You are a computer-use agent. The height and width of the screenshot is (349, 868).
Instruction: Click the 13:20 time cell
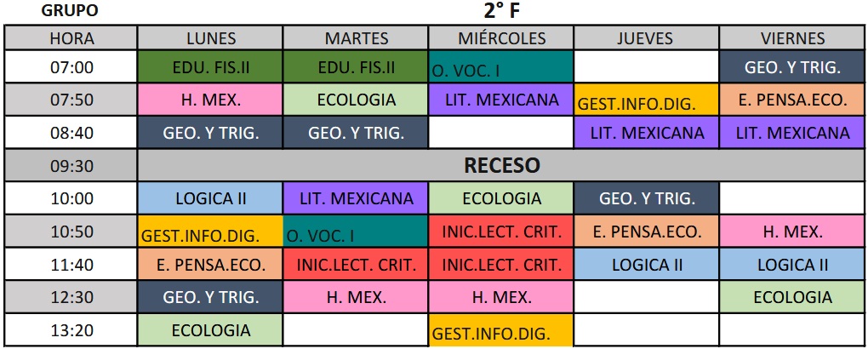click(x=71, y=330)
